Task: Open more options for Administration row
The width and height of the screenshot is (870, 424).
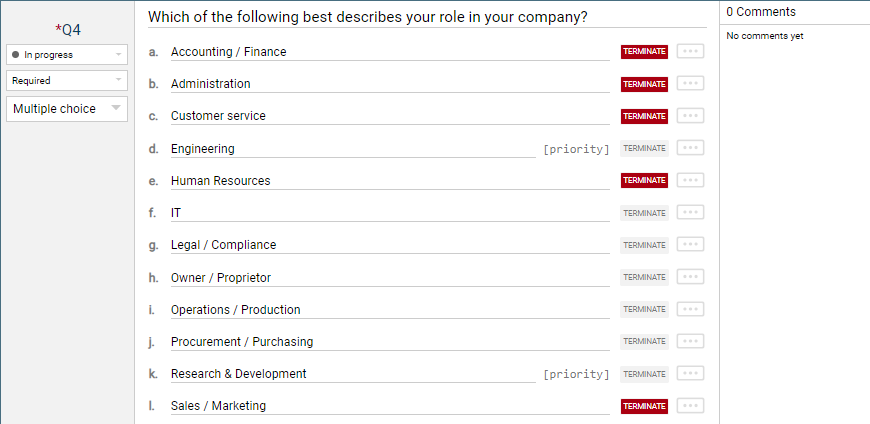Action: pyautogui.click(x=690, y=84)
